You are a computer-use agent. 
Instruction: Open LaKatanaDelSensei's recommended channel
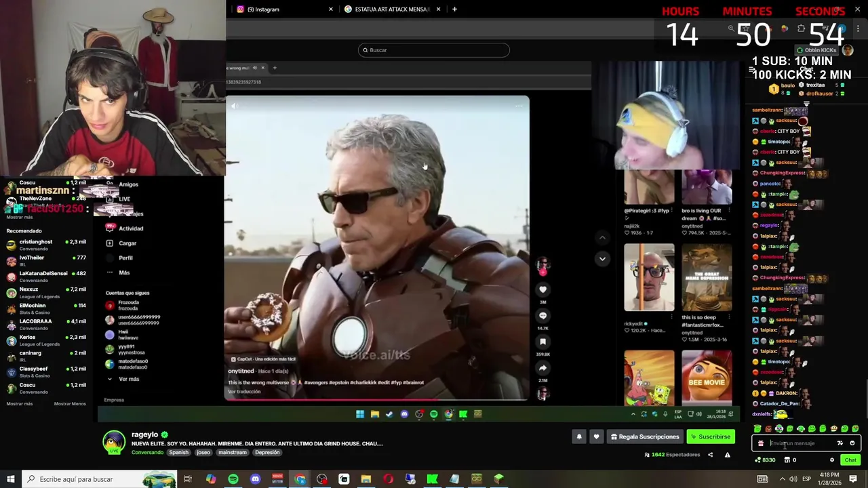(x=46, y=276)
